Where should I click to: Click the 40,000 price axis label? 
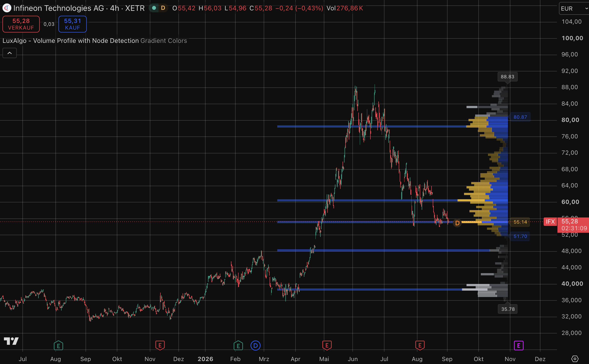click(572, 284)
